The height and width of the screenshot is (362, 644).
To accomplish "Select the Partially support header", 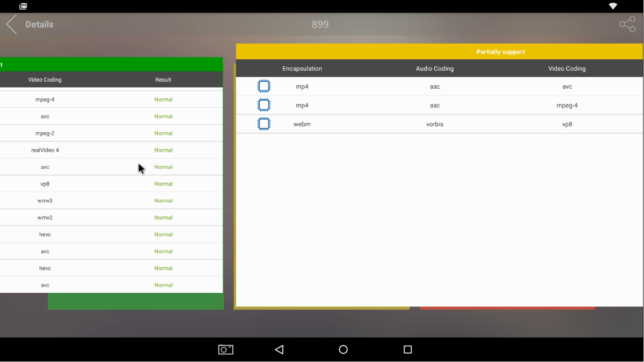I will pos(440,52).
